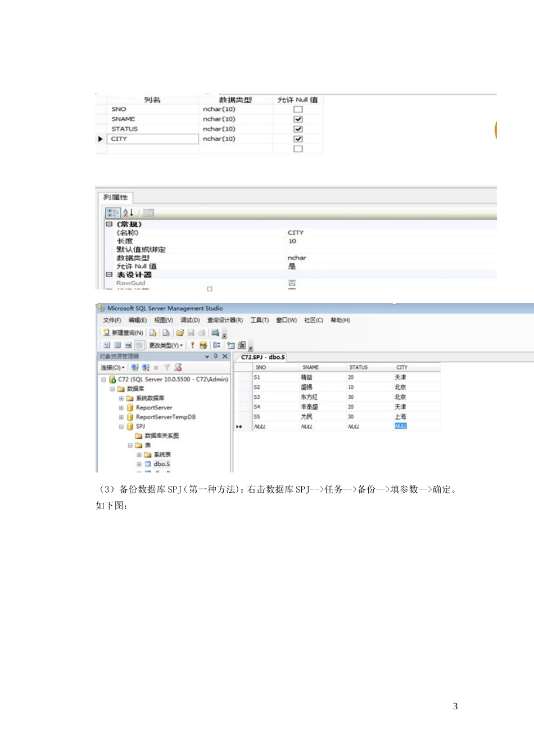The width and height of the screenshot is (534, 756).
Task: Collapse the 表设计器 property group
Action: pyautogui.click(x=109, y=274)
